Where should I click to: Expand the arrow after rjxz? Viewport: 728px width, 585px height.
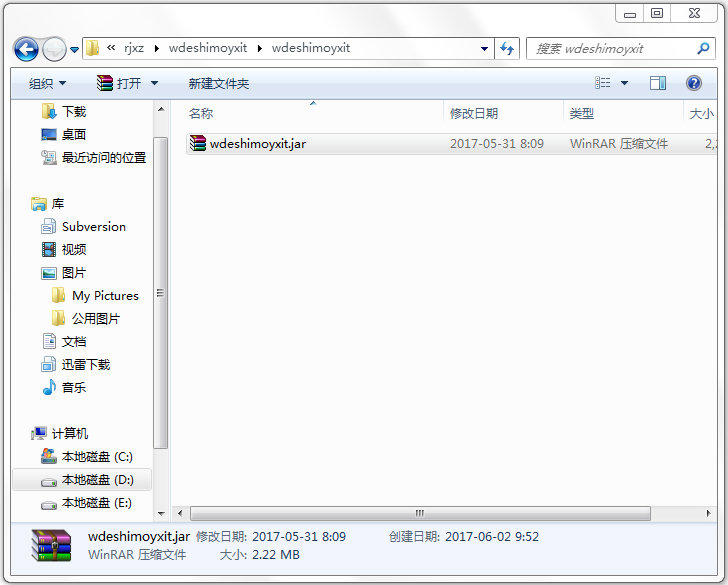(x=156, y=48)
